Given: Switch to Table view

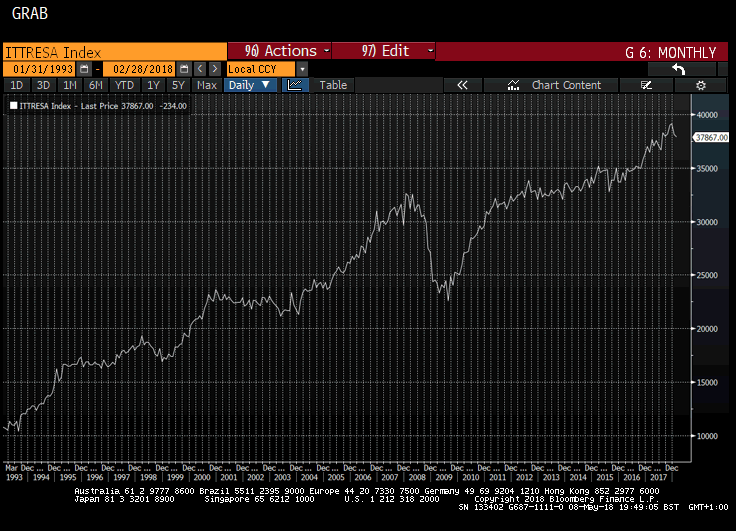Looking at the screenshot, I should tap(333, 85).
